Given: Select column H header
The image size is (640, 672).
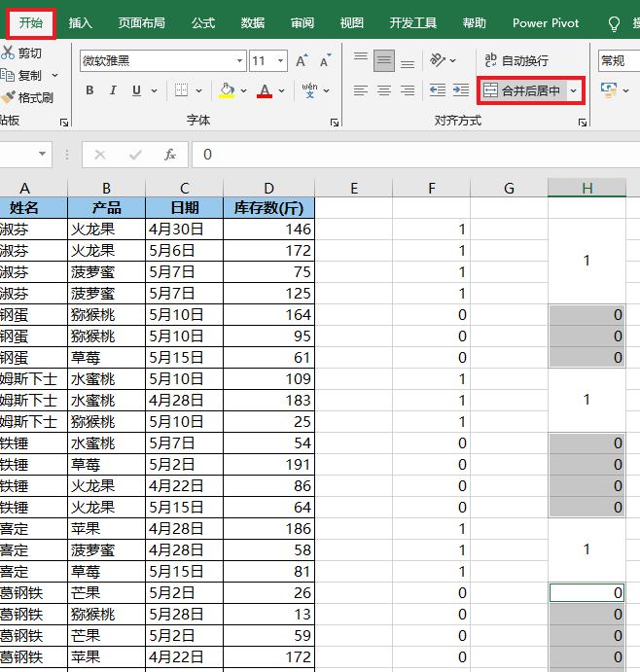Looking at the screenshot, I should click(587, 188).
